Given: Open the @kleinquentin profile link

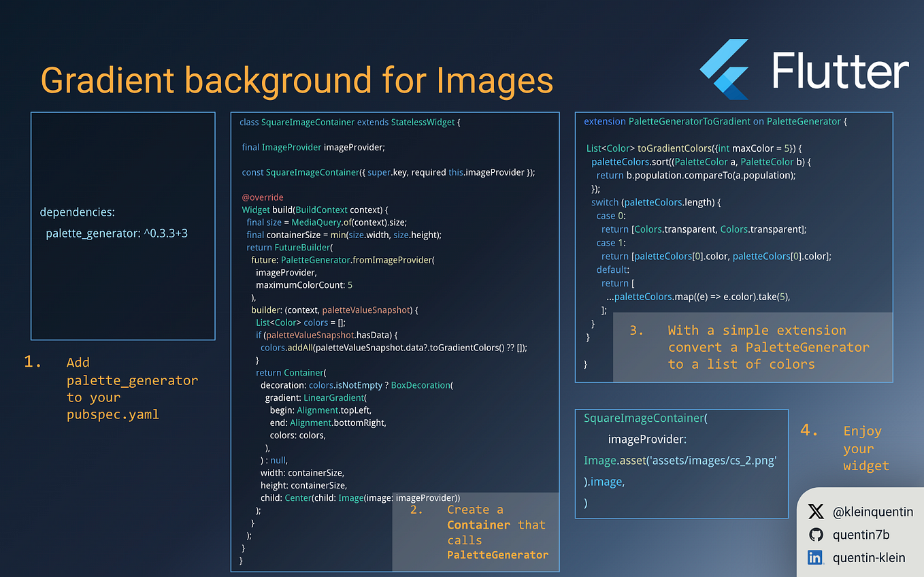Looking at the screenshot, I should 873,511.
